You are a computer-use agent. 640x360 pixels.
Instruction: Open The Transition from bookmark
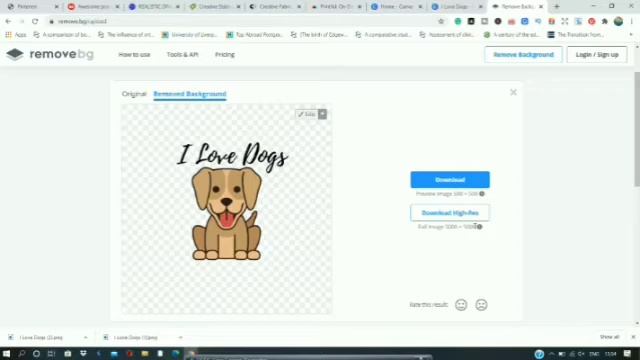[576, 35]
